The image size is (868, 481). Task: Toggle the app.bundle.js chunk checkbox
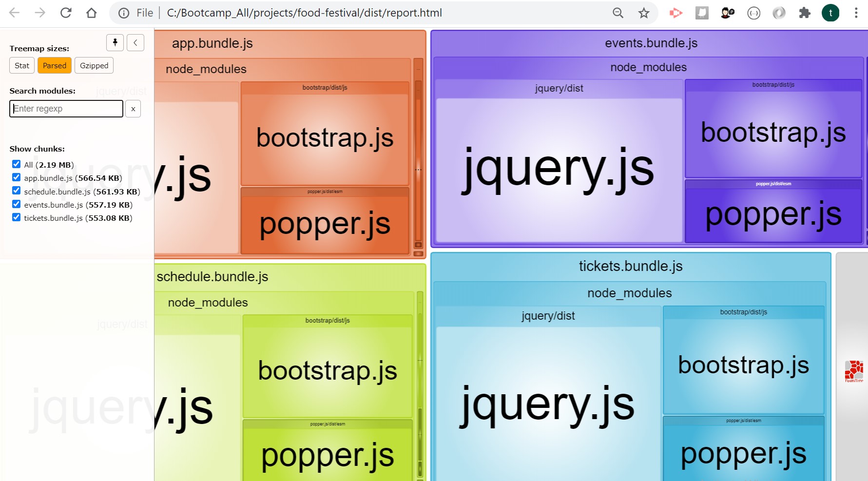(17, 177)
